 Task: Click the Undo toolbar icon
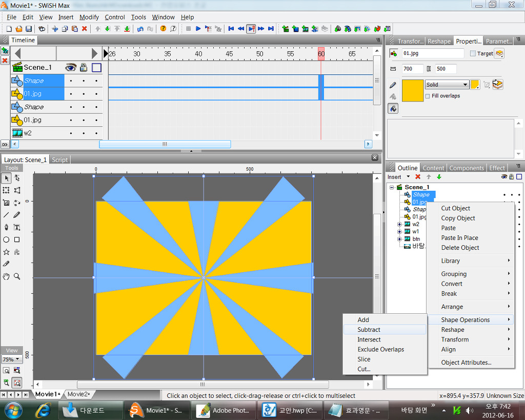pos(140,29)
